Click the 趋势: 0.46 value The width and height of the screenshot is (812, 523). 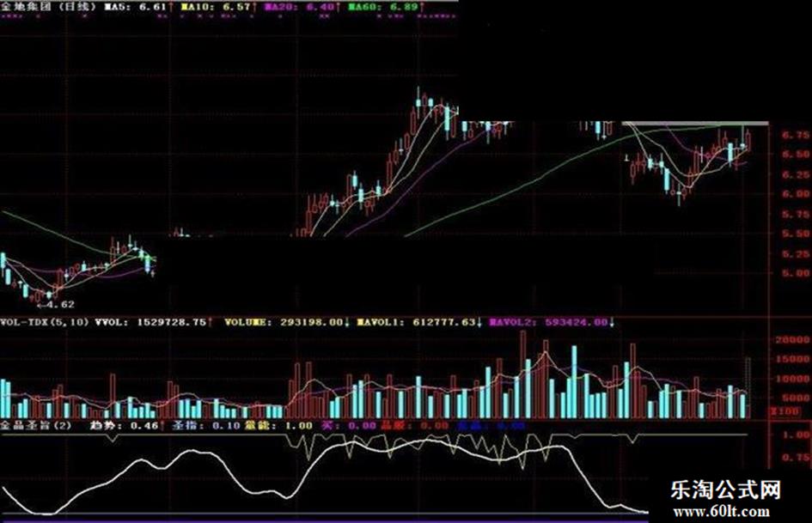127,426
